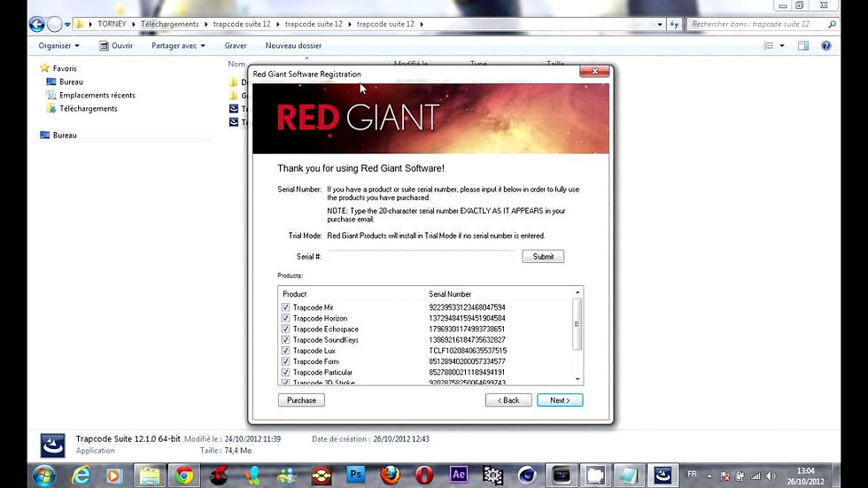
Task: Click the TORNEY breadcrumb segment
Action: [112, 24]
